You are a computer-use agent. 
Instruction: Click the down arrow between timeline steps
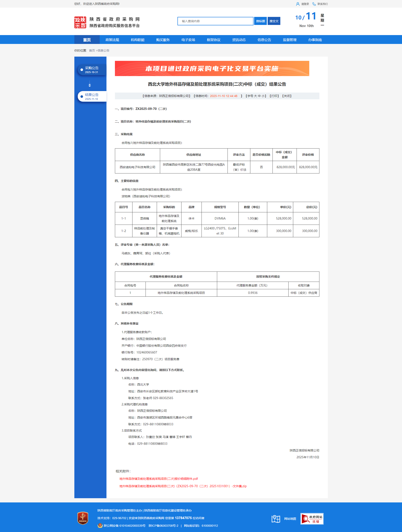coord(90,84)
